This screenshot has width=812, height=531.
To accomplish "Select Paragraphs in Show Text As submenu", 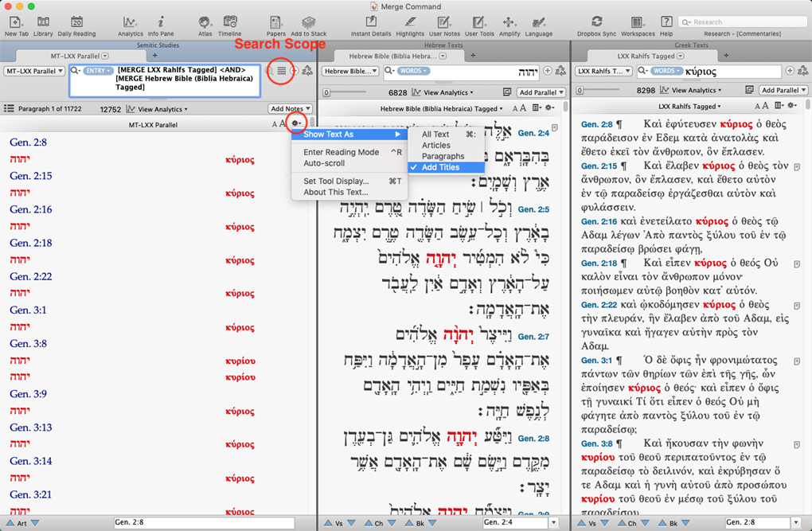I will click(x=443, y=156).
